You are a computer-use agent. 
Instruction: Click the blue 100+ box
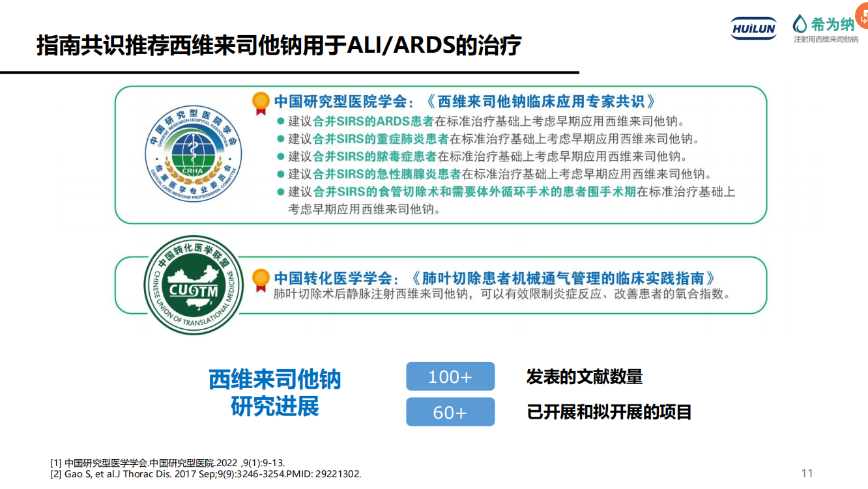tap(450, 376)
